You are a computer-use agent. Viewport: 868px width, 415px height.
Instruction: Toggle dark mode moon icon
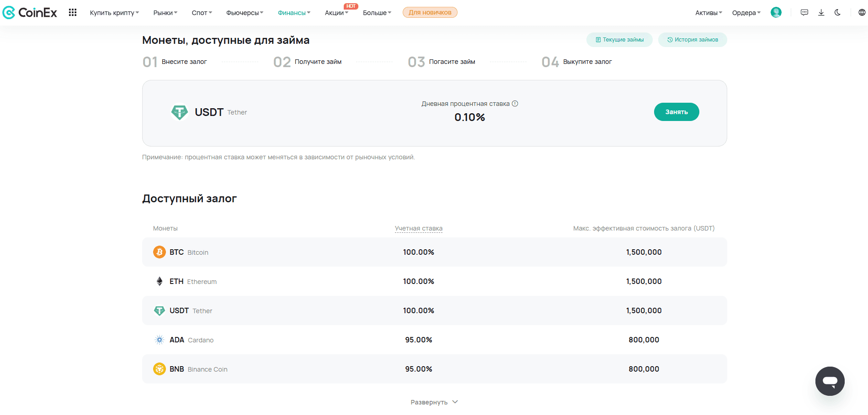[x=837, y=13]
